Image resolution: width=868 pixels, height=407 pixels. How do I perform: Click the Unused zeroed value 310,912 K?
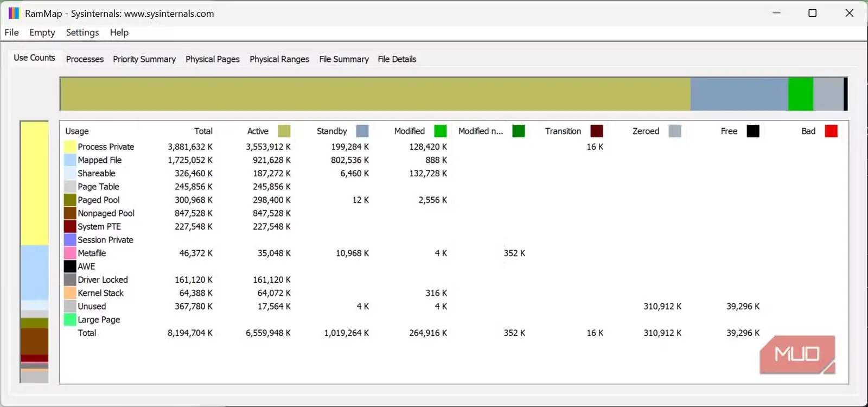[662, 307]
